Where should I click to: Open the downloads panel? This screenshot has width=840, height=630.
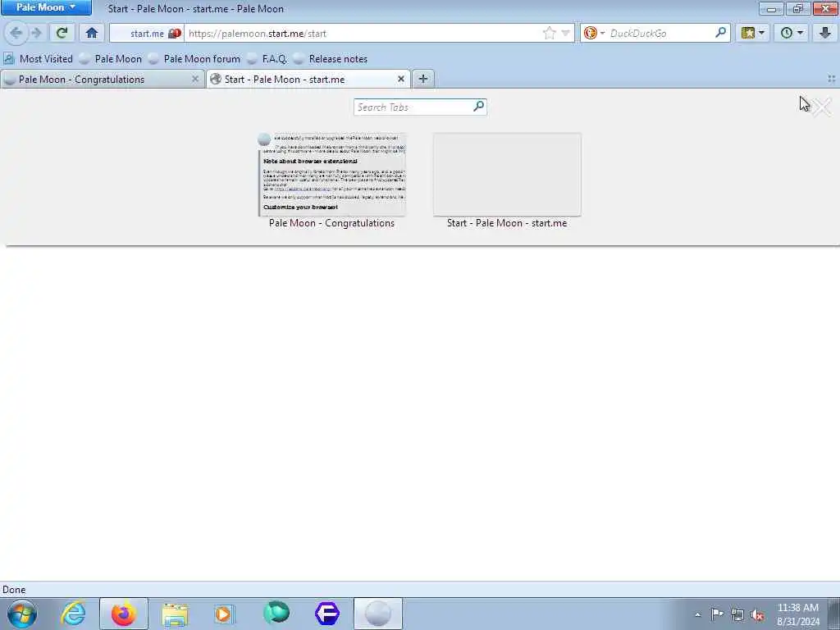click(825, 33)
